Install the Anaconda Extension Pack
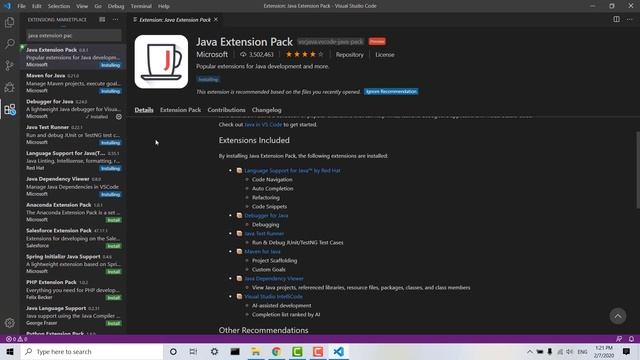 (113, 220)
